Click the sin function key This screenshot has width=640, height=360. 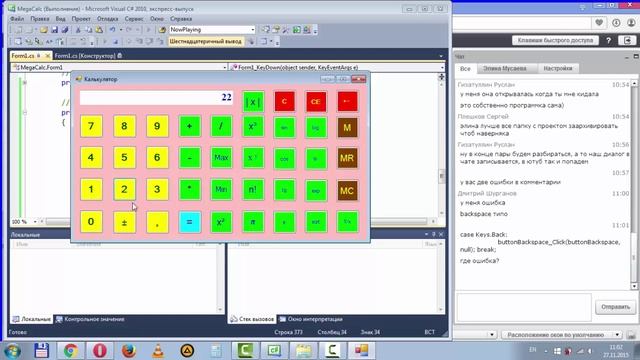click(284, 127)
